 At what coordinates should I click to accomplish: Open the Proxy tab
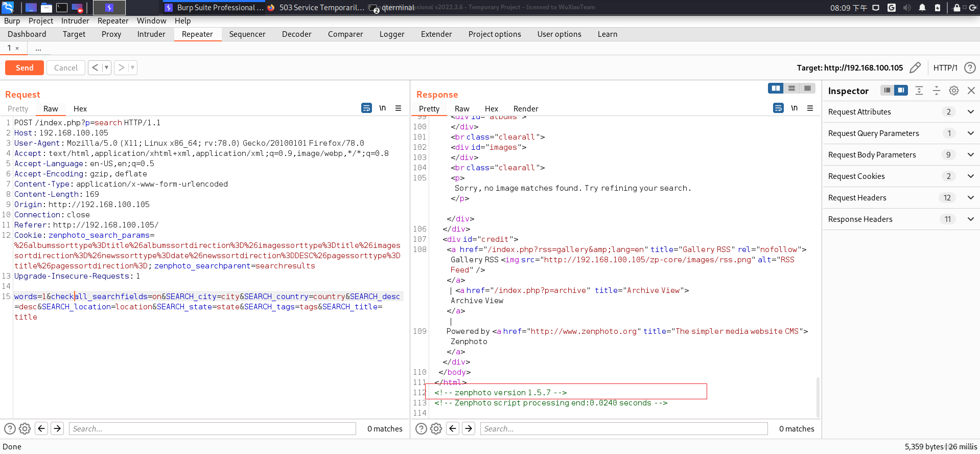point(111,34)
